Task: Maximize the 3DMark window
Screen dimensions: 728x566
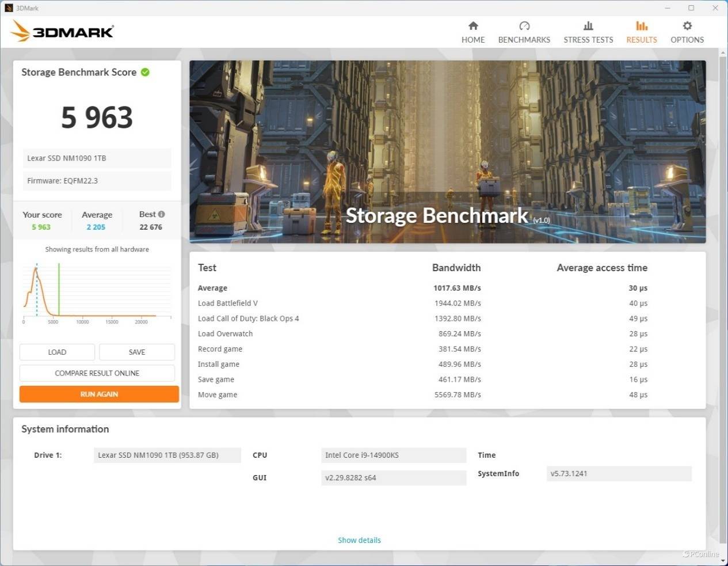Action: pos(691,8)
